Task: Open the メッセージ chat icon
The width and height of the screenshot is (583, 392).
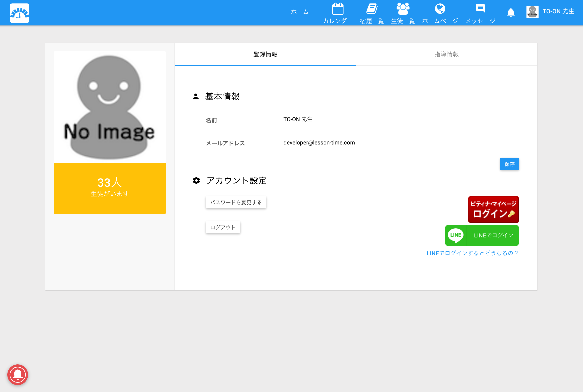Action: point(480,8)
